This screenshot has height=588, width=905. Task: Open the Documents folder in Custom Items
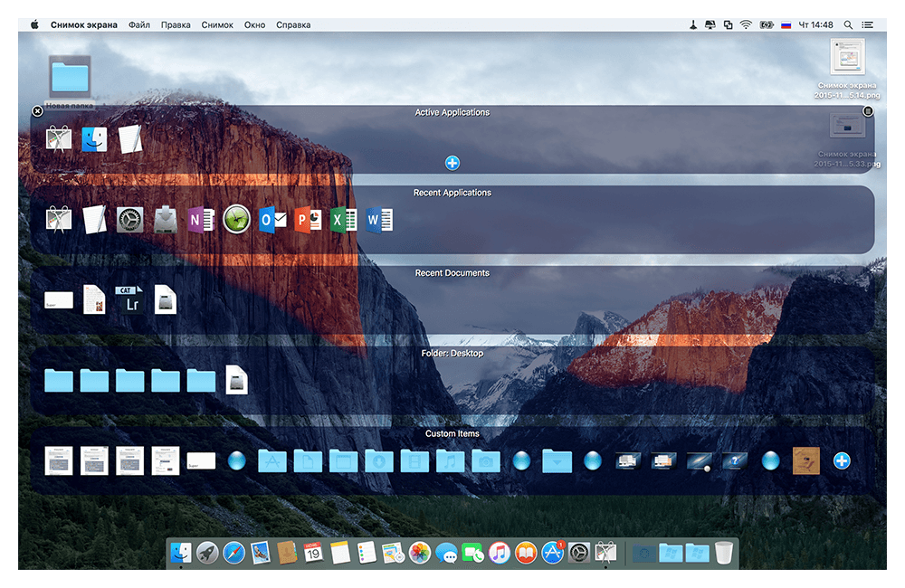click(x=309, y=461)
